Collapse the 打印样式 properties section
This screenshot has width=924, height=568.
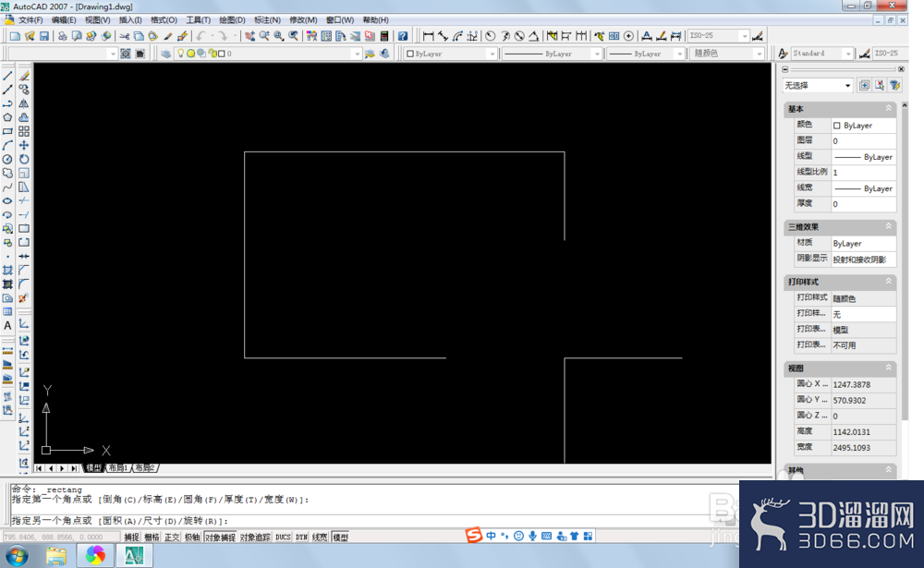click(x=888, y=282)
